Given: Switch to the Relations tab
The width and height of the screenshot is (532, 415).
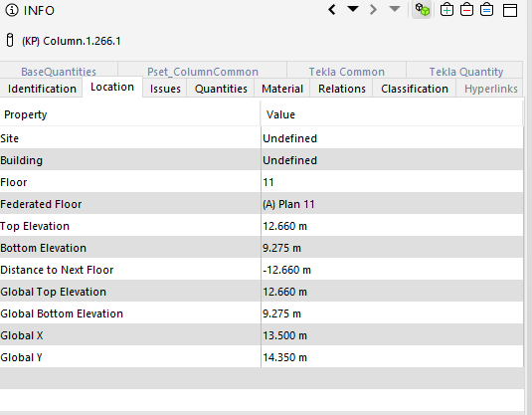Looking at the screenshot, I should [342, 89].
